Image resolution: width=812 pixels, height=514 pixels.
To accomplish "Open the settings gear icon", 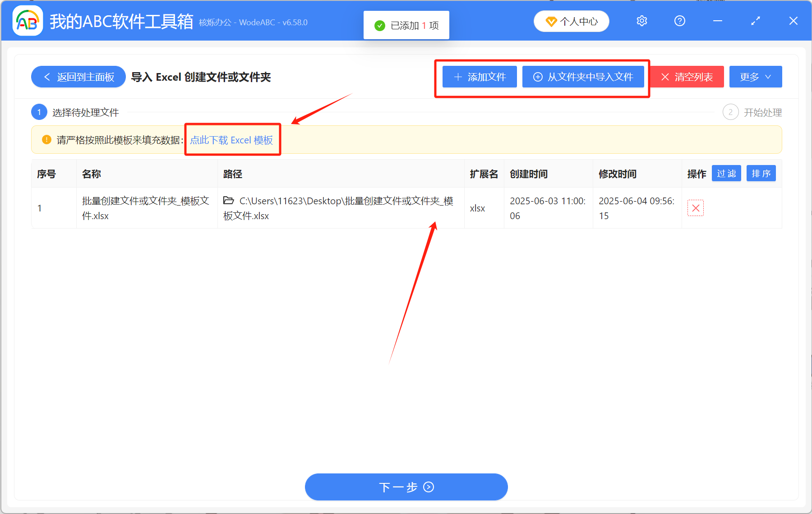I will point(641,21).
